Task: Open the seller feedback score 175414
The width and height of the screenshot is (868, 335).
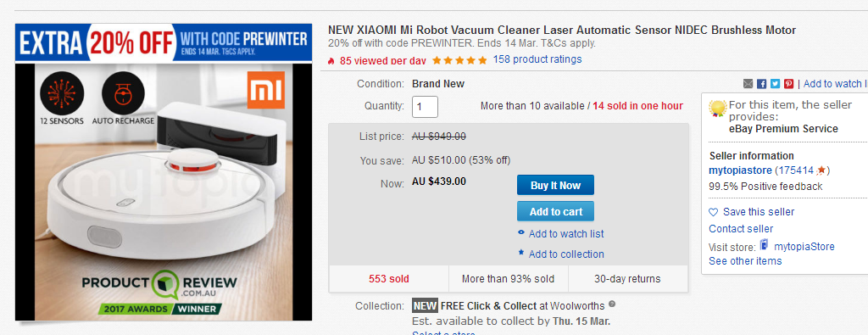Action: [793, 170]
